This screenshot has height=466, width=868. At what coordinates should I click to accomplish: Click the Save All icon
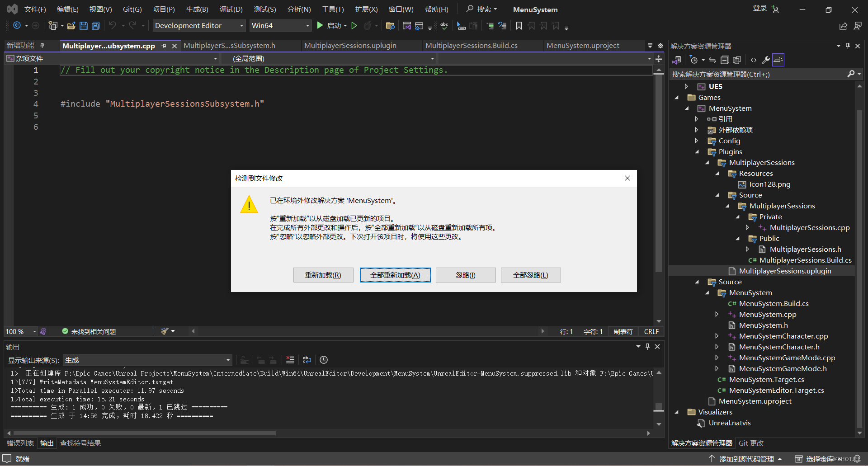pos(96,26)
